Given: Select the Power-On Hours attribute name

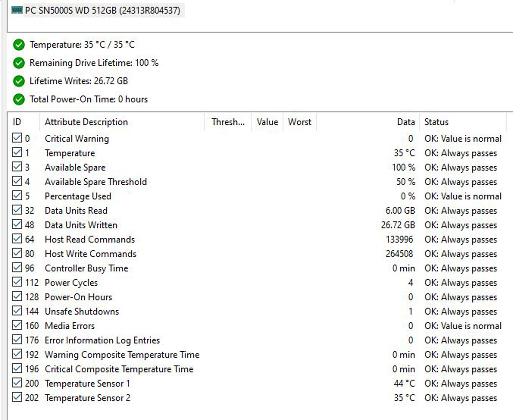Looking at the screenshot, I should pyautogui.click(x=79, y=297).
